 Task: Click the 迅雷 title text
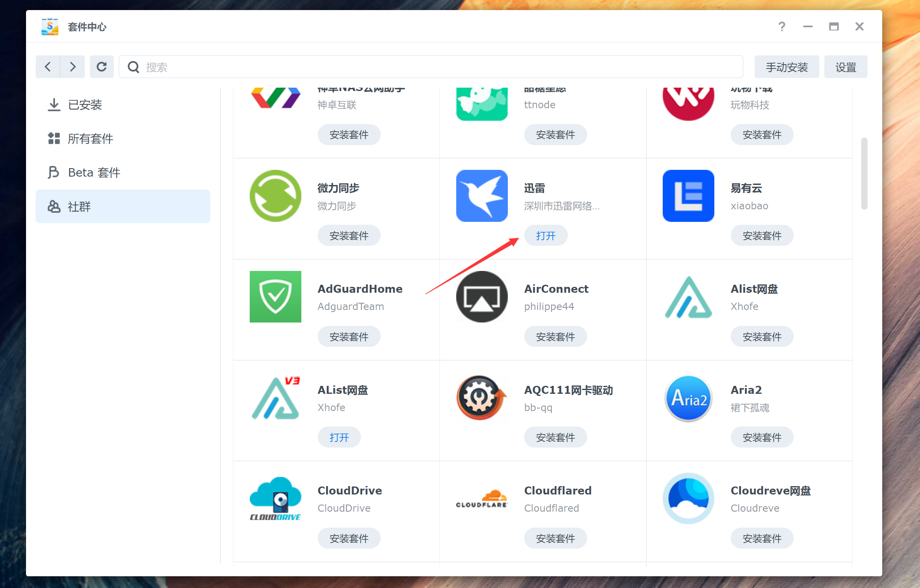[534, 188]
